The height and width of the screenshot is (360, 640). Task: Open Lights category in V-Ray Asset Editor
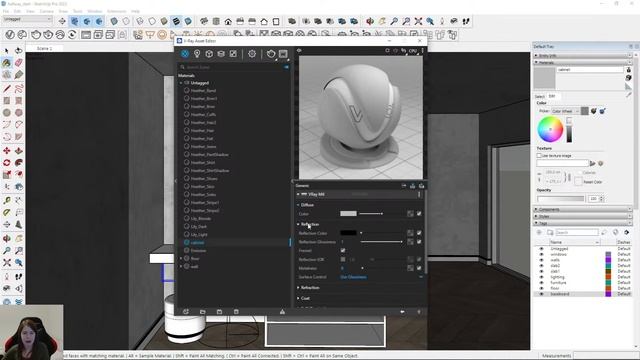(x=197, y=54)
